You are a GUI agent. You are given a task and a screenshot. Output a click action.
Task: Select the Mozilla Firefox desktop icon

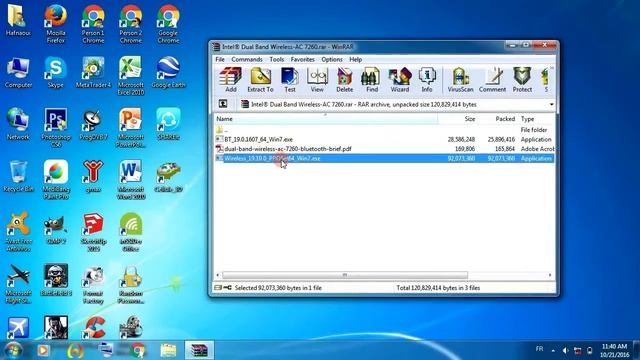click(56, 24)
